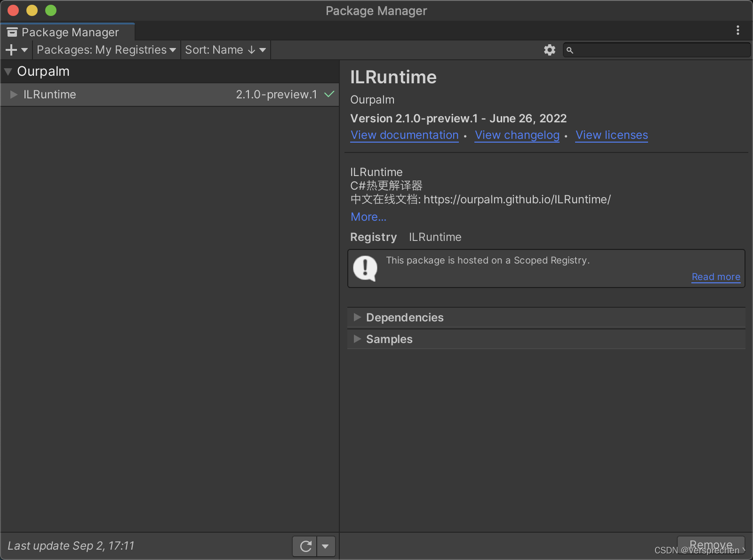Open the Sort: Name dropdown

coord(225,49)
